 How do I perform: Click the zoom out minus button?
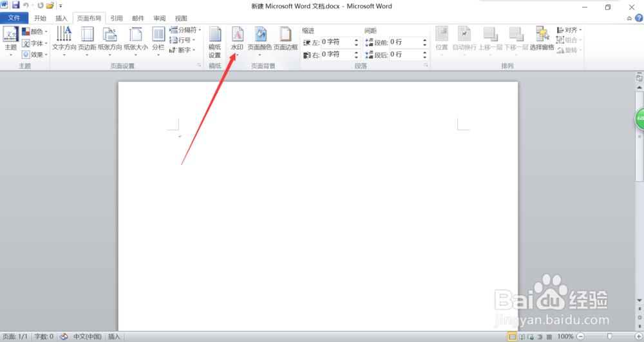(x=580, y=337)
